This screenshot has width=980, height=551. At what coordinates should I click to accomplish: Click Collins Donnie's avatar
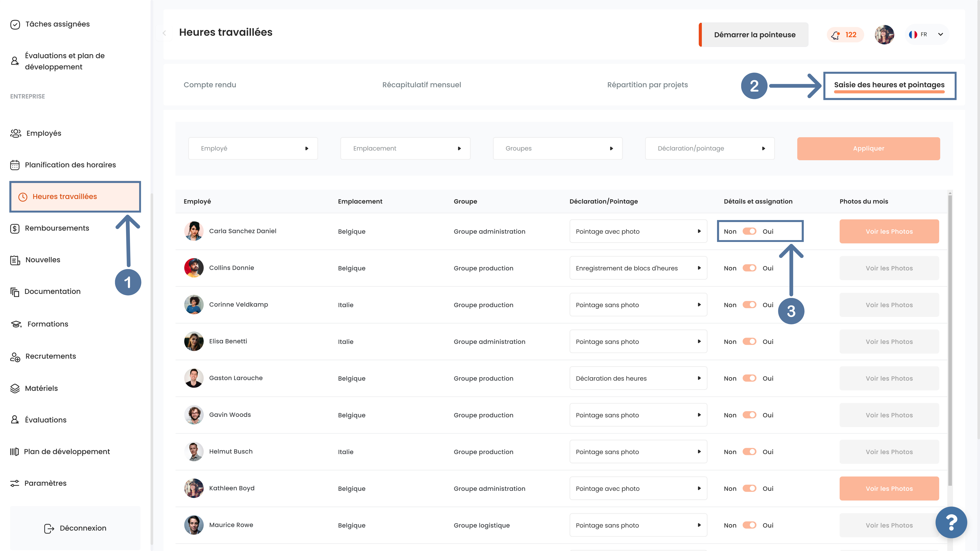click(x=194, y=268)
